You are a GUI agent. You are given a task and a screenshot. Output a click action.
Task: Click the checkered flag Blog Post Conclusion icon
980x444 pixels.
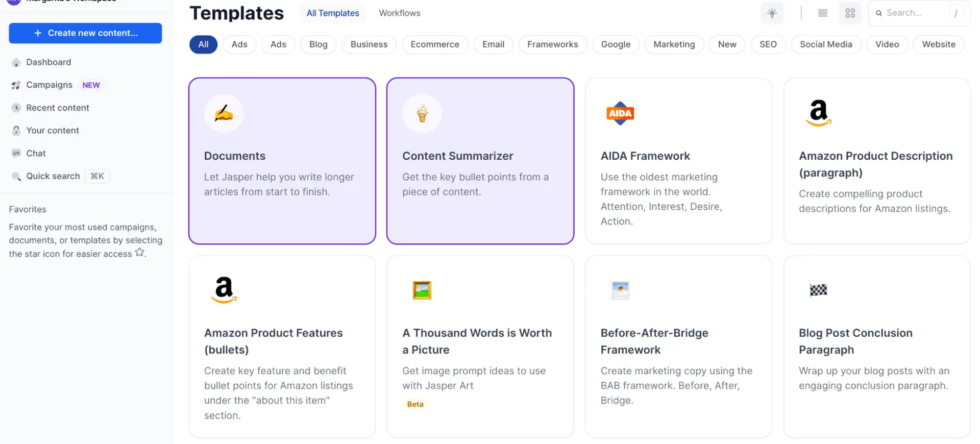point(819,290)
